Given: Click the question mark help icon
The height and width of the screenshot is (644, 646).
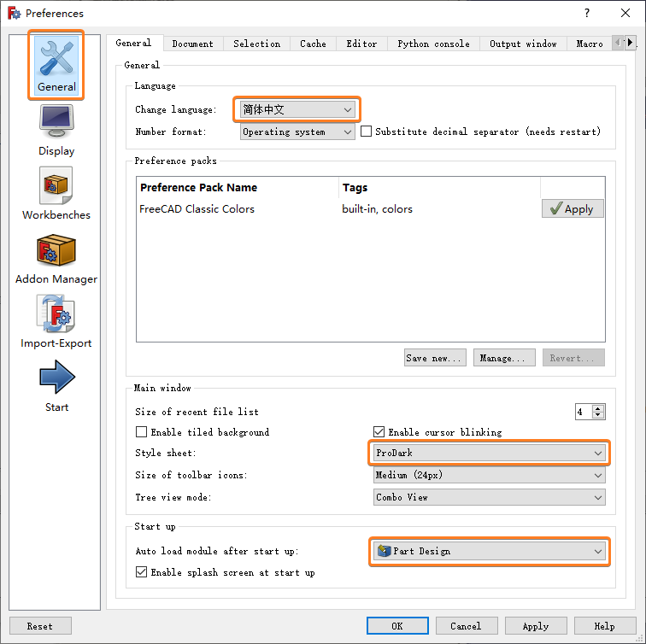Looking at the screenshot, I should (587, 13).
